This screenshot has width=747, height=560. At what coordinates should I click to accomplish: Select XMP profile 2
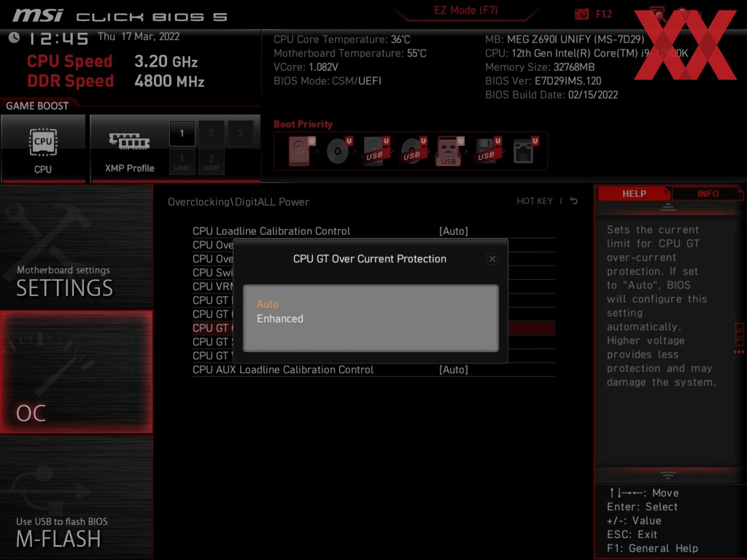click(211, 133)
